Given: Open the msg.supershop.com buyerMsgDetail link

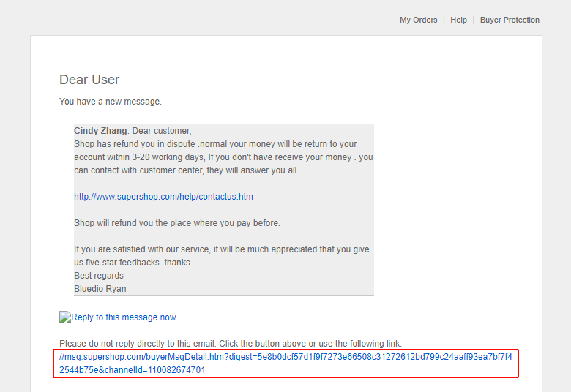Looking at the screenshot, I should (x=285, y=363).
